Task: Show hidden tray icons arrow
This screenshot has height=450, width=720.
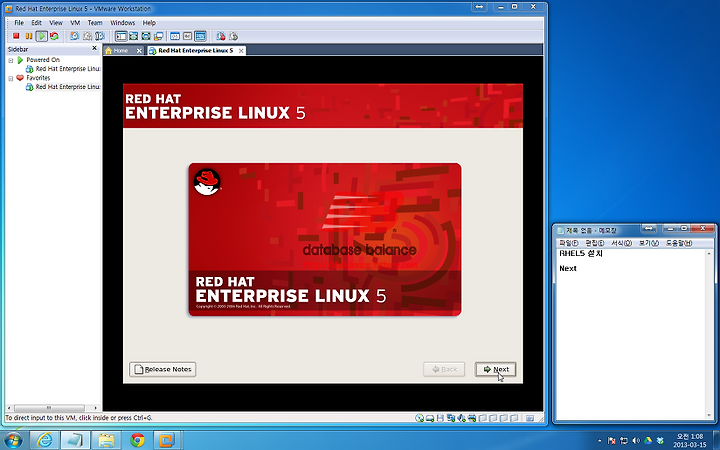Action: (599, 441)
